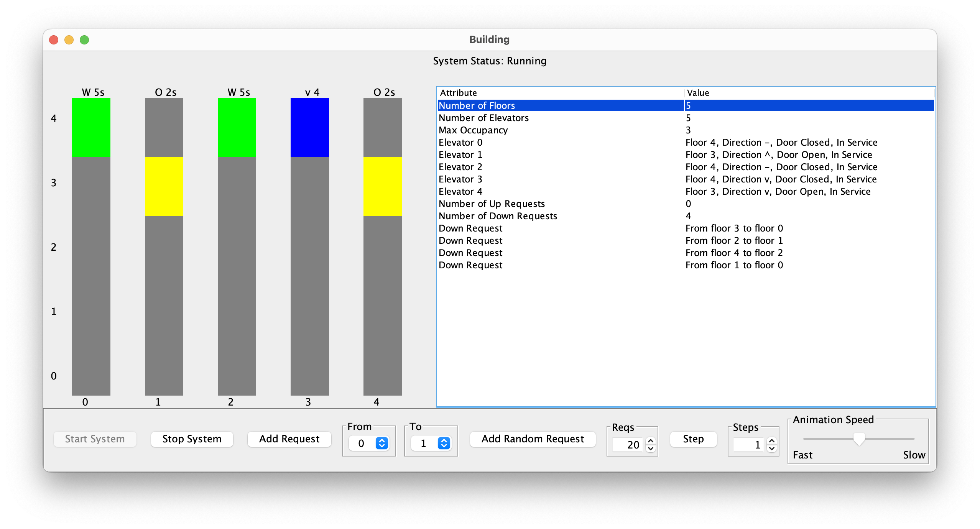Decrease the Steps spinner value
Viewport: 980px width, 529px height.
[772, 449]
